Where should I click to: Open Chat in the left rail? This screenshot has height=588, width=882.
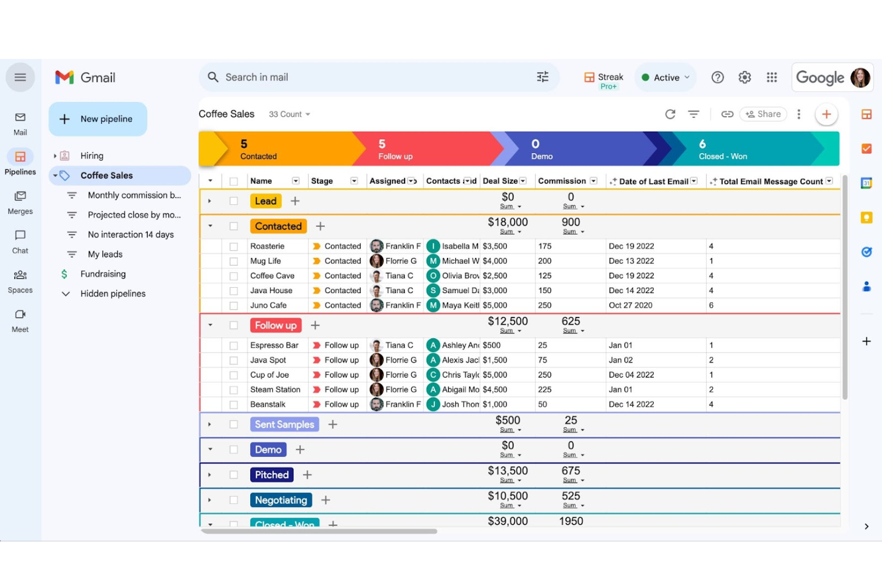pos(20,241)
